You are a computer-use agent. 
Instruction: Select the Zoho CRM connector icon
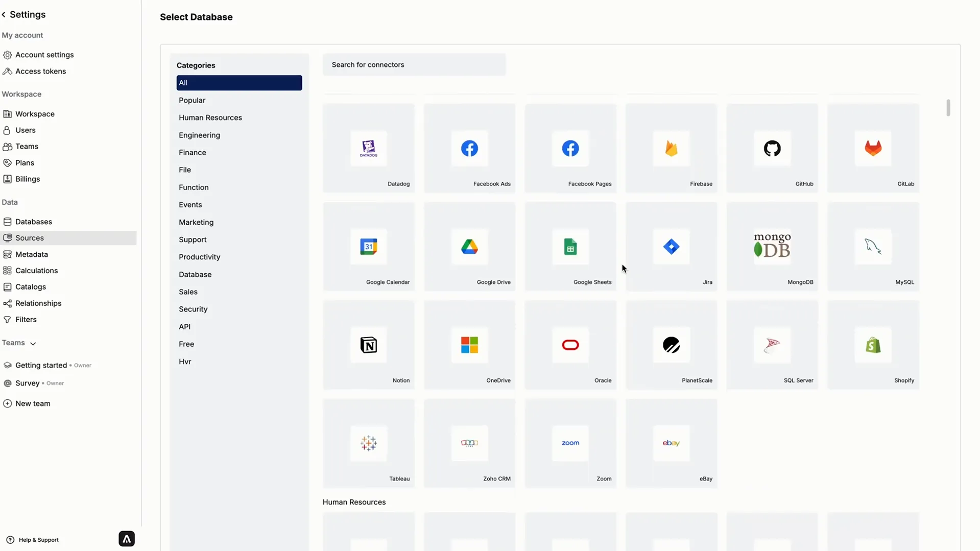pos(469,443)
